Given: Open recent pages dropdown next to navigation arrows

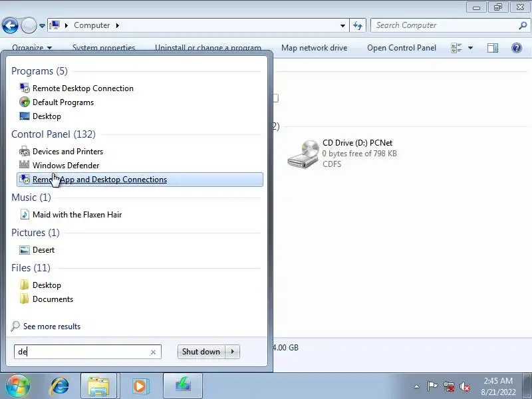Looking at the screenshot, I should (x=42, y=26).
